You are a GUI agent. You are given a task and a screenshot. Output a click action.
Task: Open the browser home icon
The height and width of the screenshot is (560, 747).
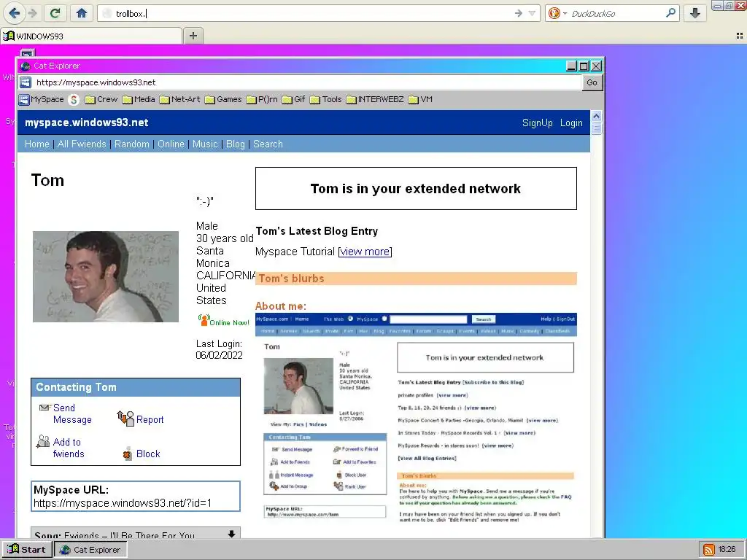pyautogui.click(x=82, y=13)
